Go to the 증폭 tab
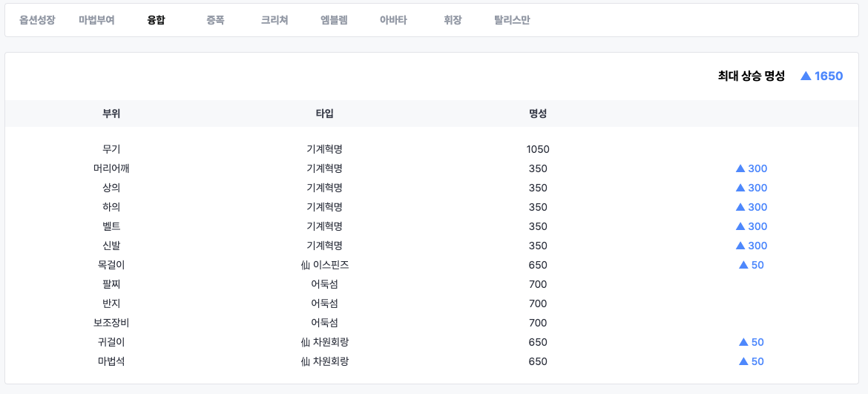Image resolution: width=868 pixels, height=394 pixels. click(215, 21)
